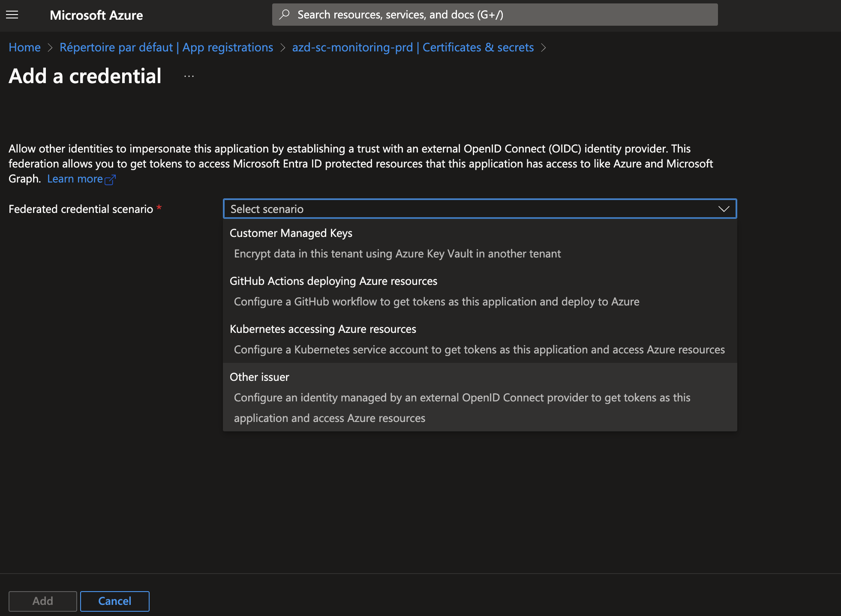Click the Microsoft Azure logo text
The width and height of the screenshot is (841, 616).
(96, 15)
